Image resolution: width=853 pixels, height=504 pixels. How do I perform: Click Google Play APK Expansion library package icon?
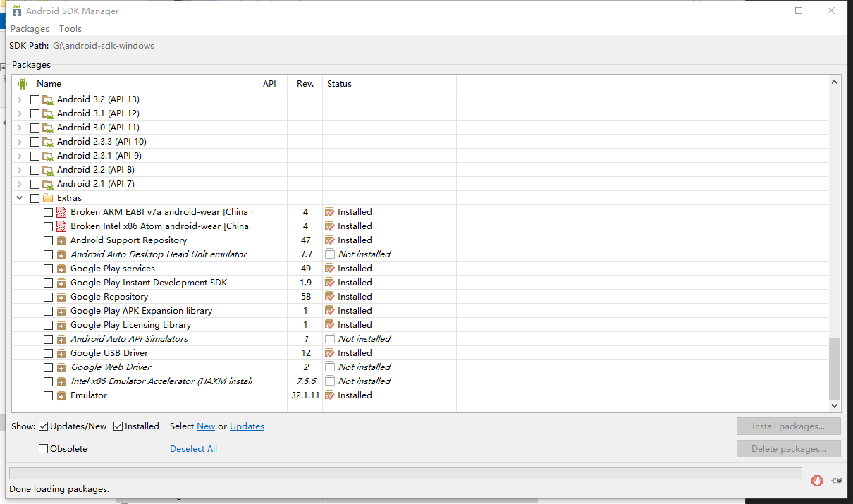[x=61, y=311]
